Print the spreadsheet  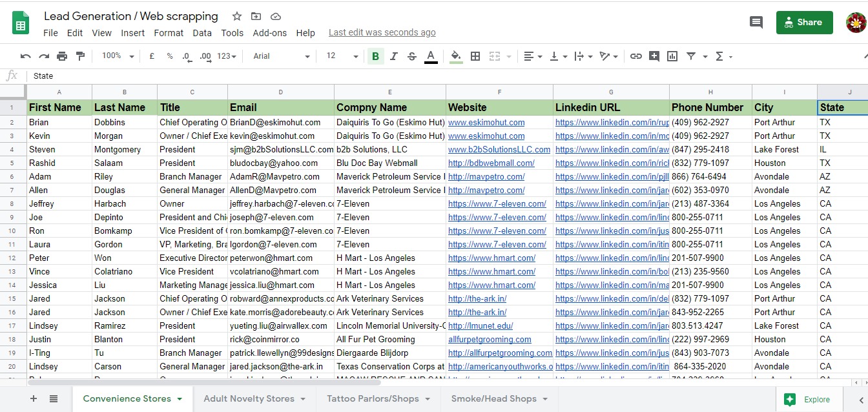(x=62, y=56)
